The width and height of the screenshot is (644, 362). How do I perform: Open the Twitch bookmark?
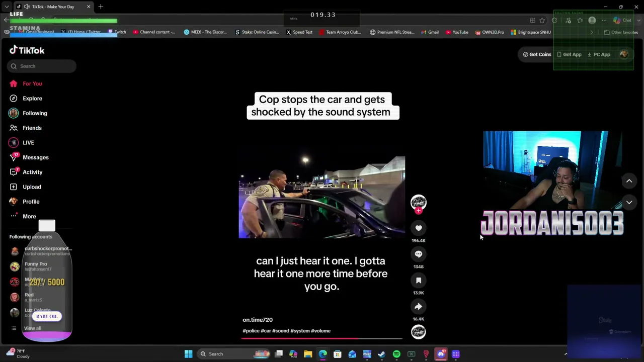[117, 32]
